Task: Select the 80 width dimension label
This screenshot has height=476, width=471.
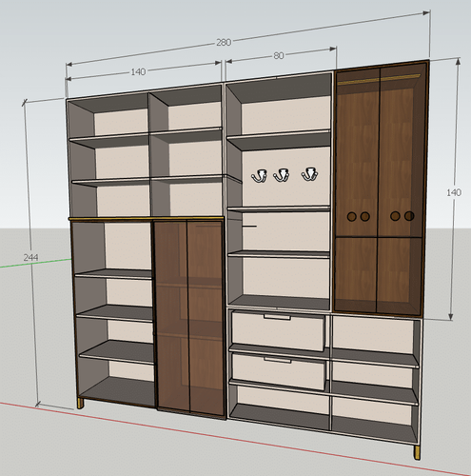Action: pos(279,56)
